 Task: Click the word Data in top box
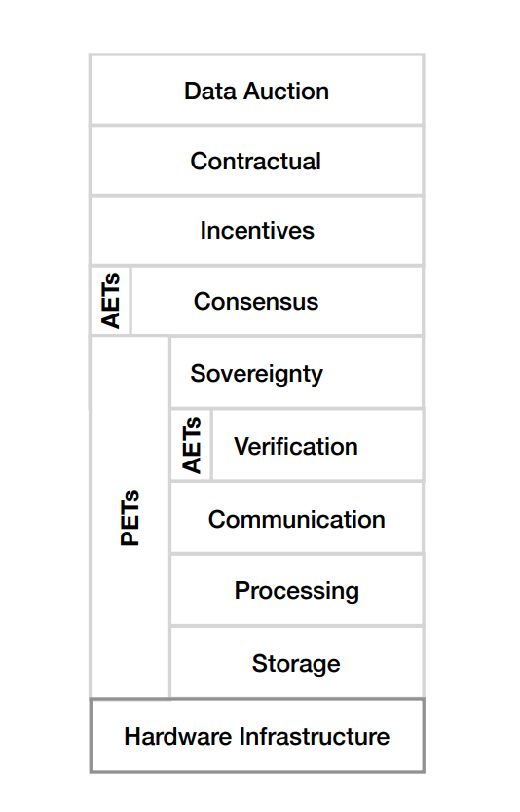(211, 92)
